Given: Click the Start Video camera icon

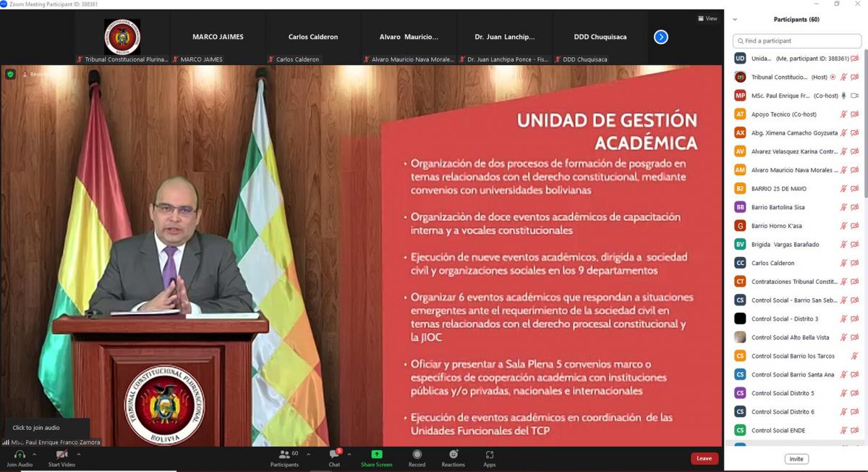Looking at the screenshot, I should tap(61, 455).
